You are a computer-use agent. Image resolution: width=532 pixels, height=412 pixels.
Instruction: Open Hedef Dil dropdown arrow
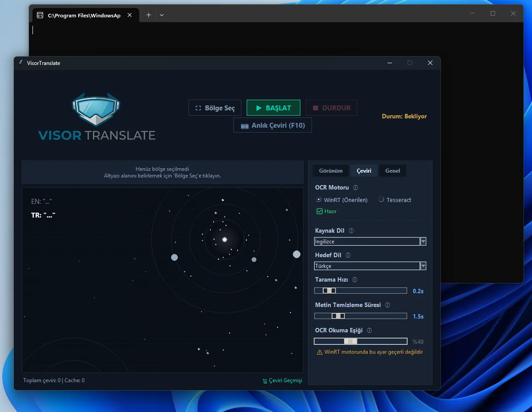click(x=423, y=266)
